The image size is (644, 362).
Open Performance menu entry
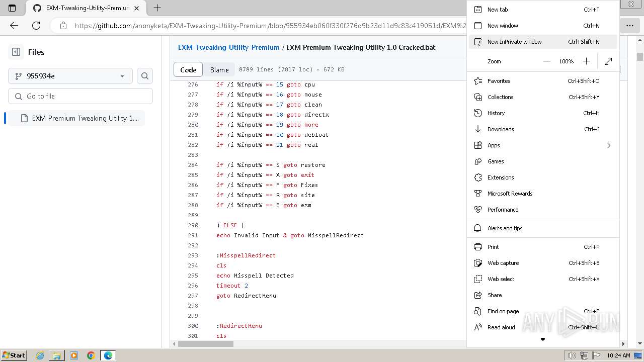point(543,210)
